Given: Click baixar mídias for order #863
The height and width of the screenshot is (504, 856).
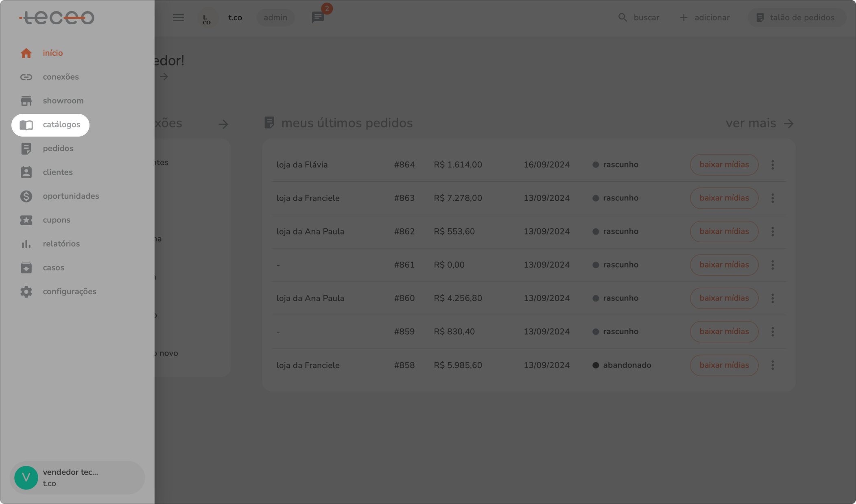Looking at the screenshot, I should (x=724, y=198).
